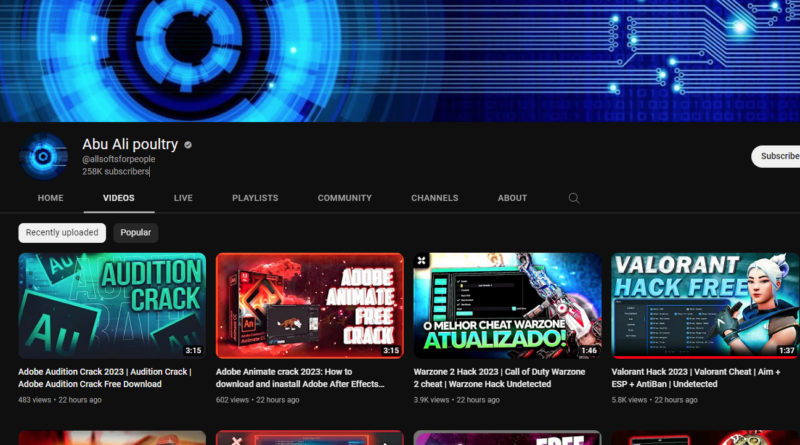Click the channel name Abu Ali poultry
The width and height of the screenshot is (800, 445).
130,144
